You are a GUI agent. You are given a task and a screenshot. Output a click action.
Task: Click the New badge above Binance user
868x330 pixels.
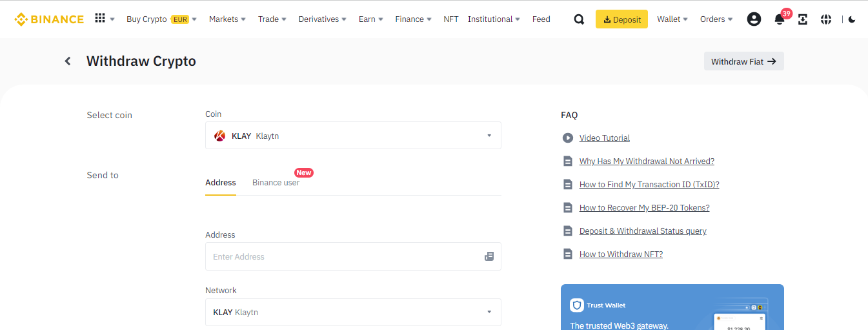pyautogui.click(x=304, y=172)
